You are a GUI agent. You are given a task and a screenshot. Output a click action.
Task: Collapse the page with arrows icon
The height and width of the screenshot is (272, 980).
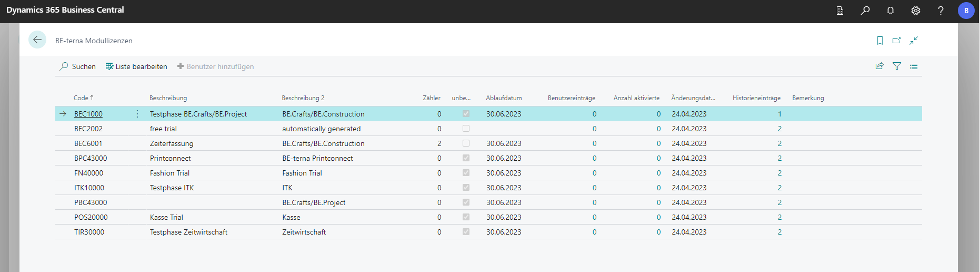click(x=914, y=41)
